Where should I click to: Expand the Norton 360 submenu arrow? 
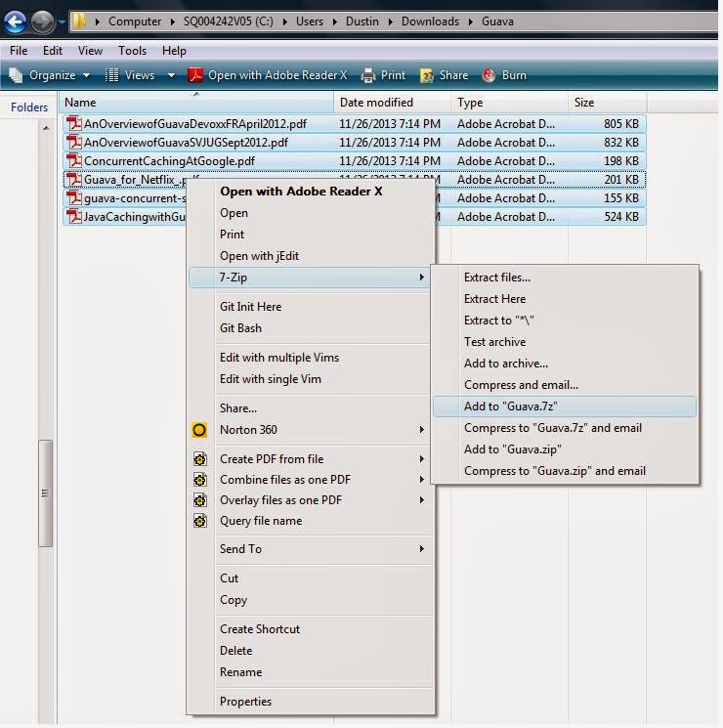(x=422, y=430)
